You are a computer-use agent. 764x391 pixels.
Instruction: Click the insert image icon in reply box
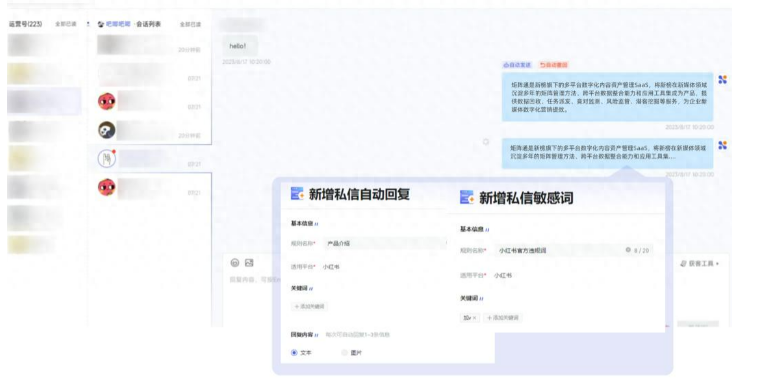[x=249, y=263]
